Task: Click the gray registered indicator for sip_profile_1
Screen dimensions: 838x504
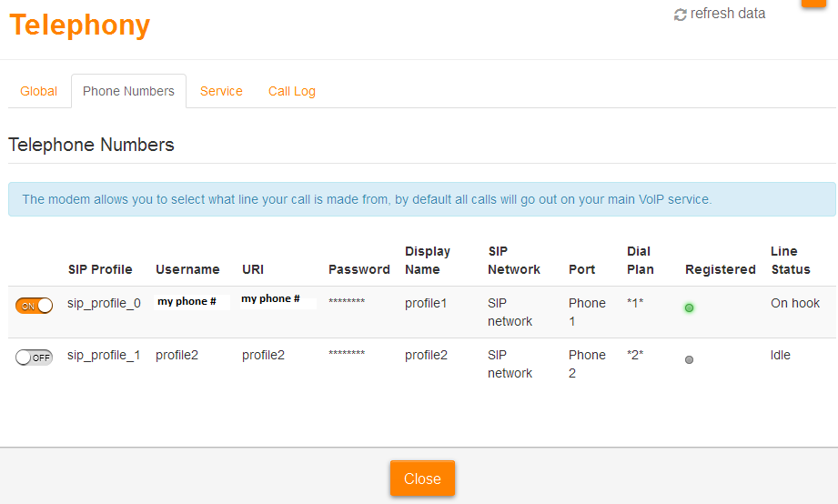Action: [689, 359]
